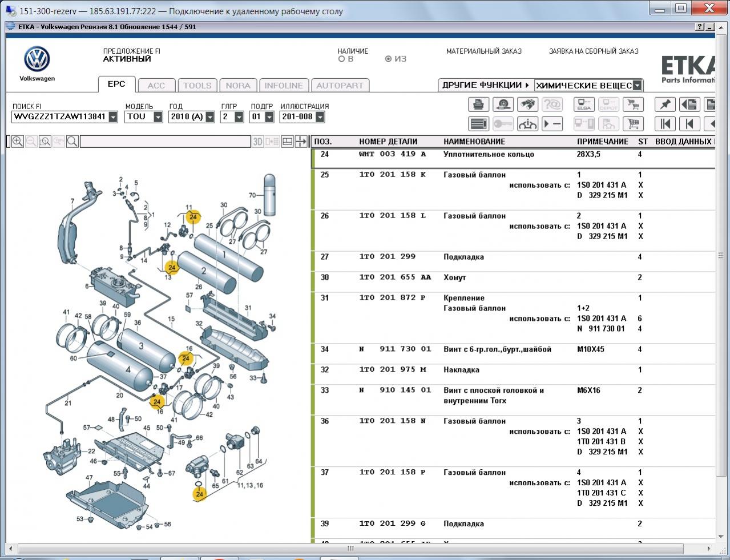Image resolution: width=730 pixels, height=560 pixels.
Task: Click the НАИМЕНОВАНИЕ column header
Action: (x=474, y=142)
